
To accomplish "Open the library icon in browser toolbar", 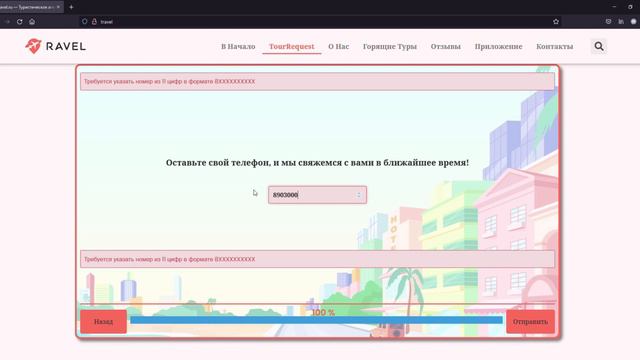I will (621, 22).
